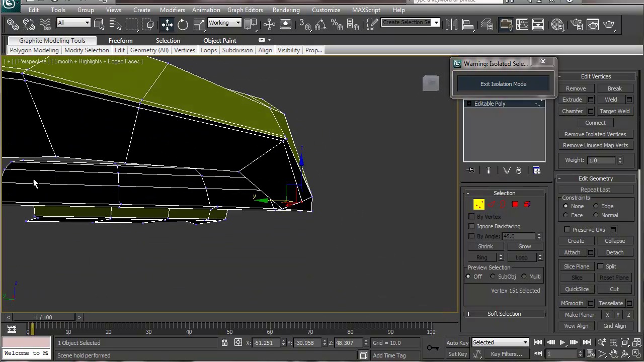The image size is (644, 362).
Task: Switch to the Object Paint ribbon tab
Action: [x=219, y=41]
